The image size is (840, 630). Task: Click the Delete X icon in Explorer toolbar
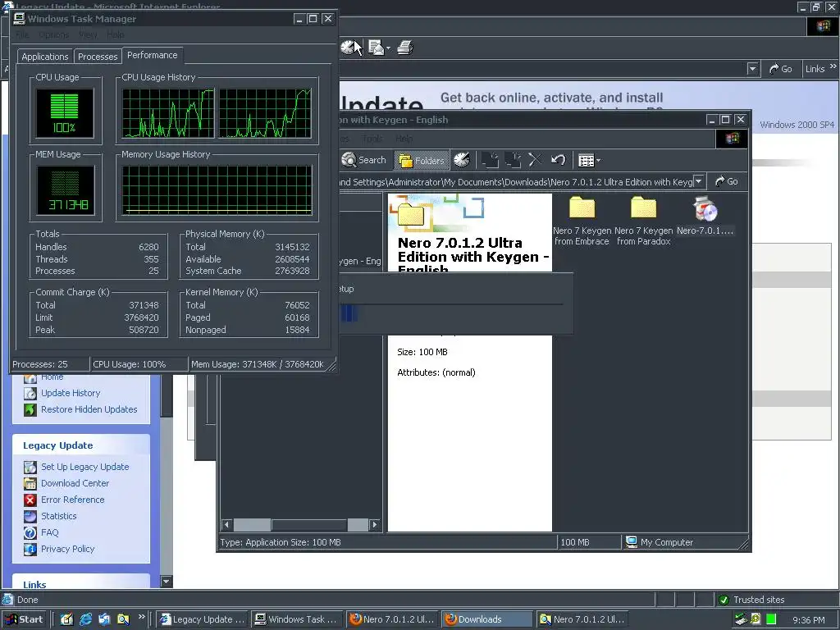pos(535,160)
